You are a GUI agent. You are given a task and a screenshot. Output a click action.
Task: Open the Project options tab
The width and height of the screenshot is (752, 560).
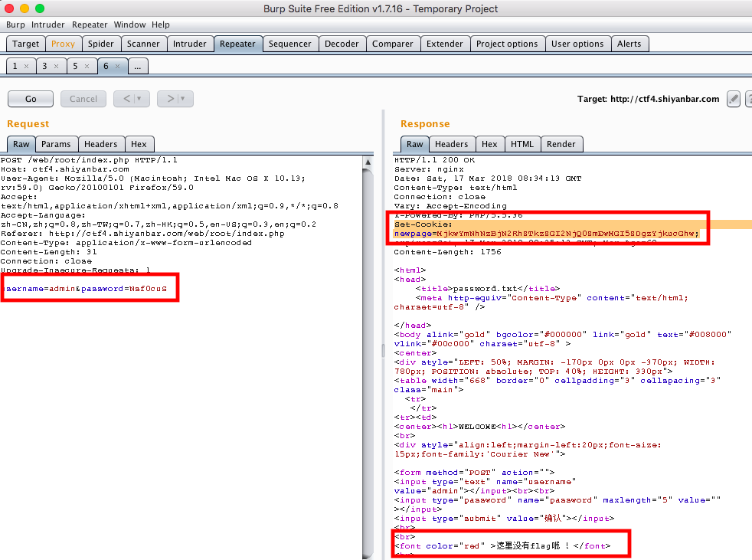[x=507, y=44]
